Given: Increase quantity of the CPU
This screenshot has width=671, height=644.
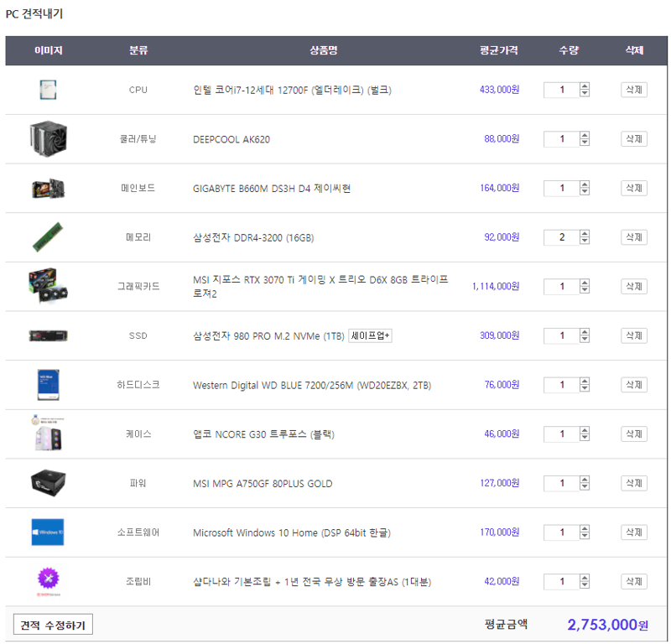Looking at the screenshot, I should pos(584,86).
